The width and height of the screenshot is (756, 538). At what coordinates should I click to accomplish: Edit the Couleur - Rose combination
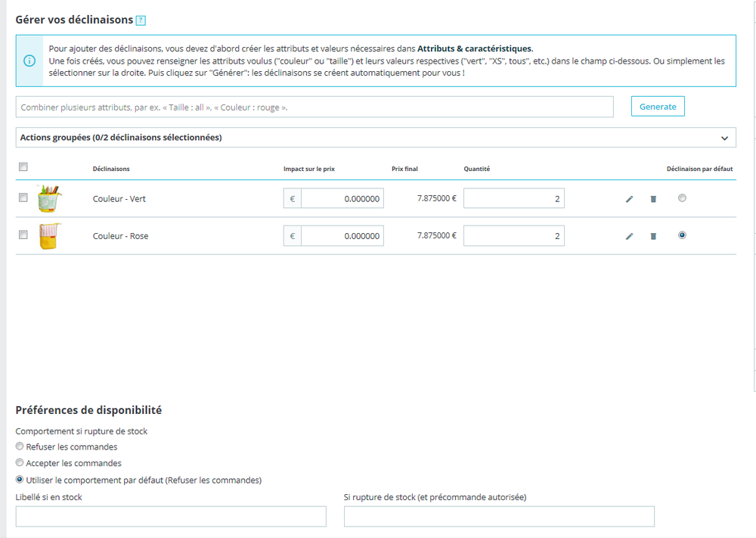coord(629,236)
